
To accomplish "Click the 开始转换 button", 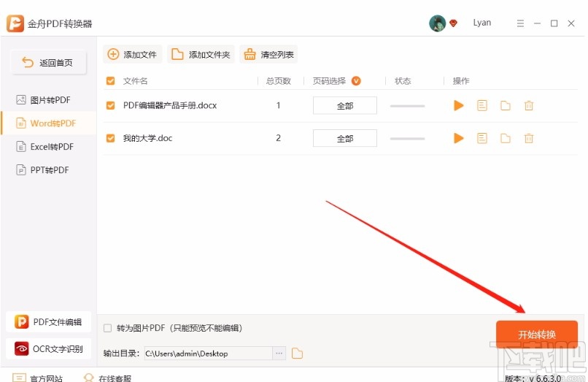I will (x=537, y=334).
